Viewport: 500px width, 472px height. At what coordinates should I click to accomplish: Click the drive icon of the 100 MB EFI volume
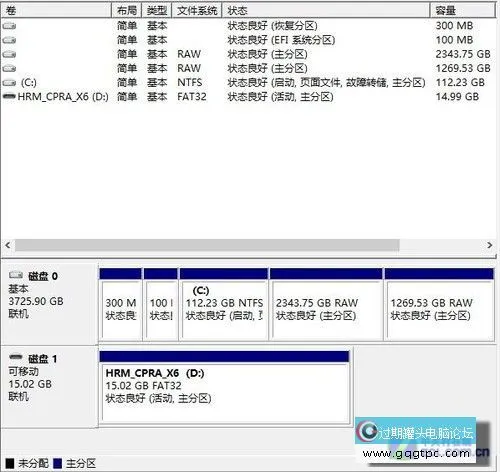pos(9,40)
